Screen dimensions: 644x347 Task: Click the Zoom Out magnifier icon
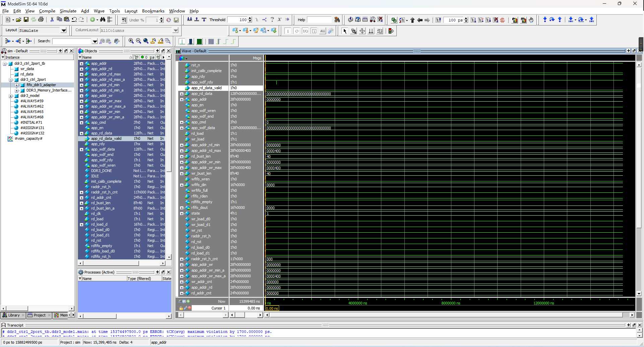coord(138,41)
